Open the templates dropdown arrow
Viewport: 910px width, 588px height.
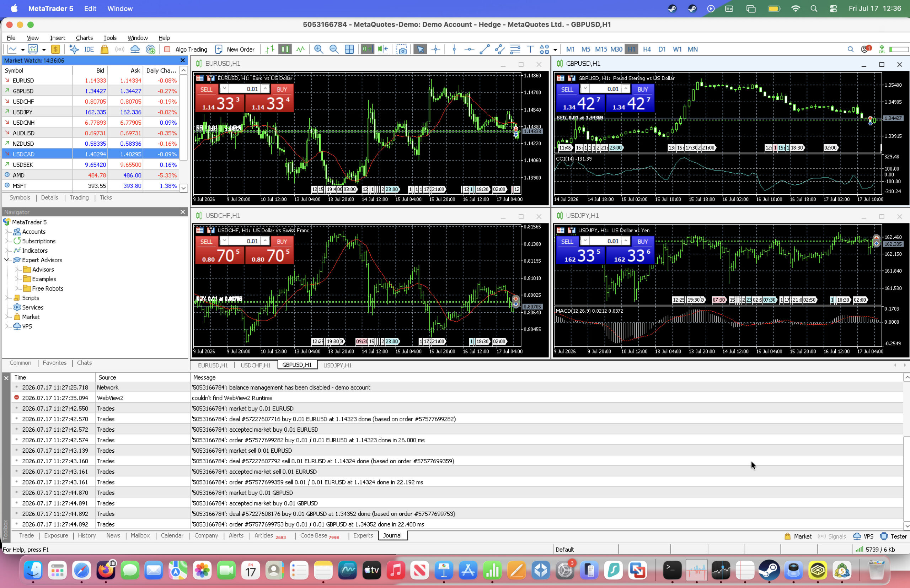(44, 50)
